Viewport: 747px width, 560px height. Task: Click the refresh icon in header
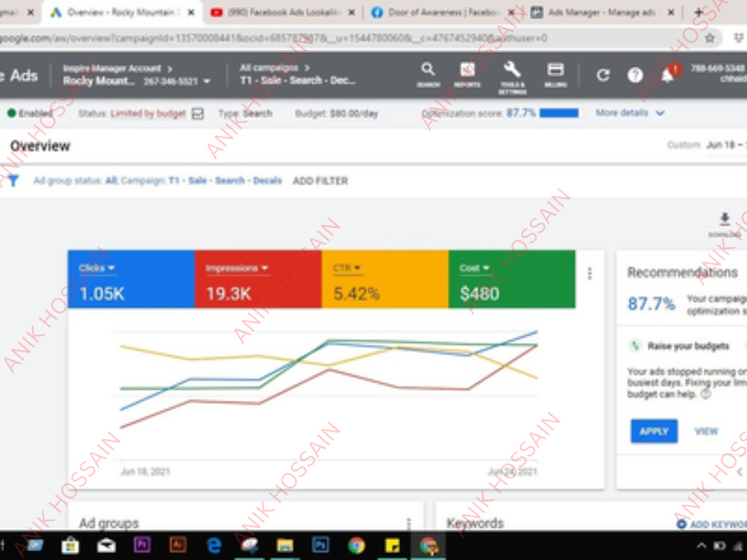point(603,75)
